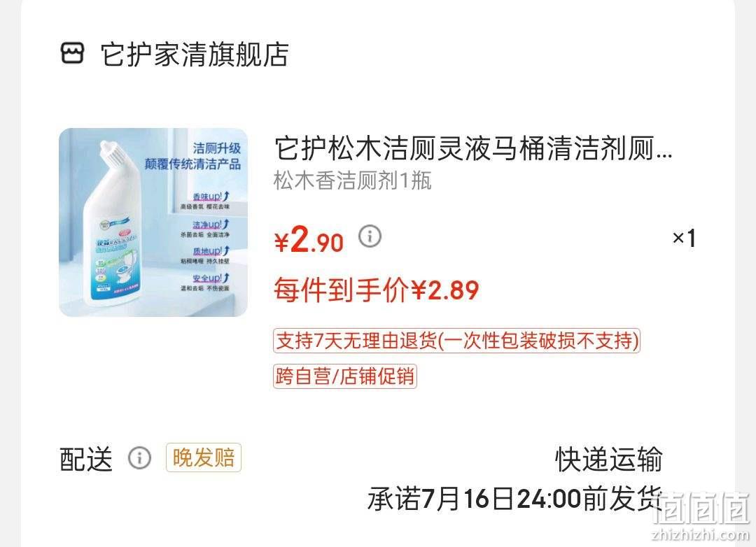Viewport: 756px width, 547px height.
Task: Tap the info icon next to the ¥2.90 price
Action: pos(370,236)
